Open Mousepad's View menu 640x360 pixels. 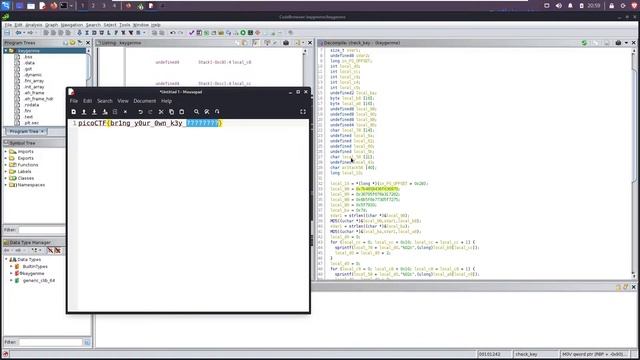tap(123, 101)
